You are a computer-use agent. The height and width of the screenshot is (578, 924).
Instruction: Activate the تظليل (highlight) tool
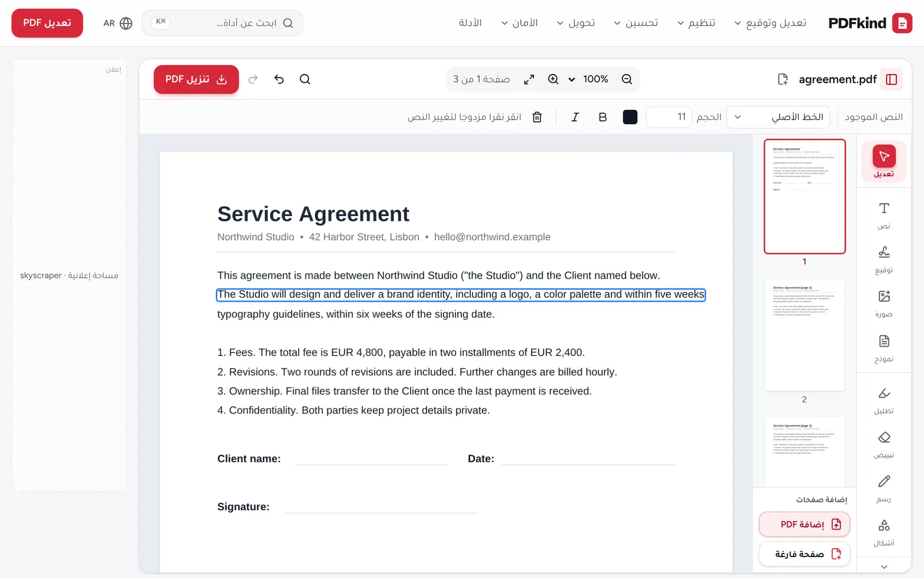[884, 401]
